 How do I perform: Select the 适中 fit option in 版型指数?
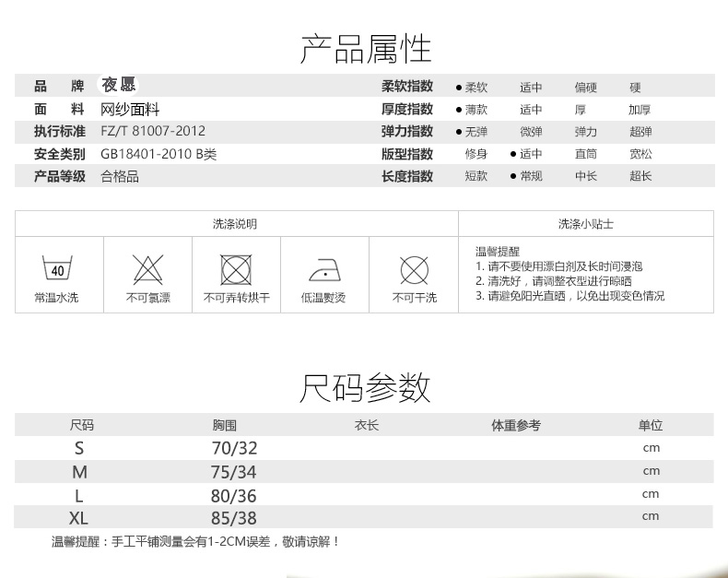coord(531,154)
